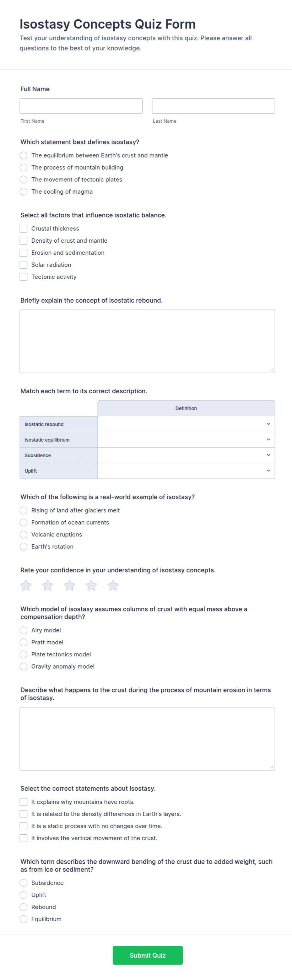This screenshot has width=292, height=980.
Task: Open the Isostatic rebound definition dropdown
Action: (186, 424)
